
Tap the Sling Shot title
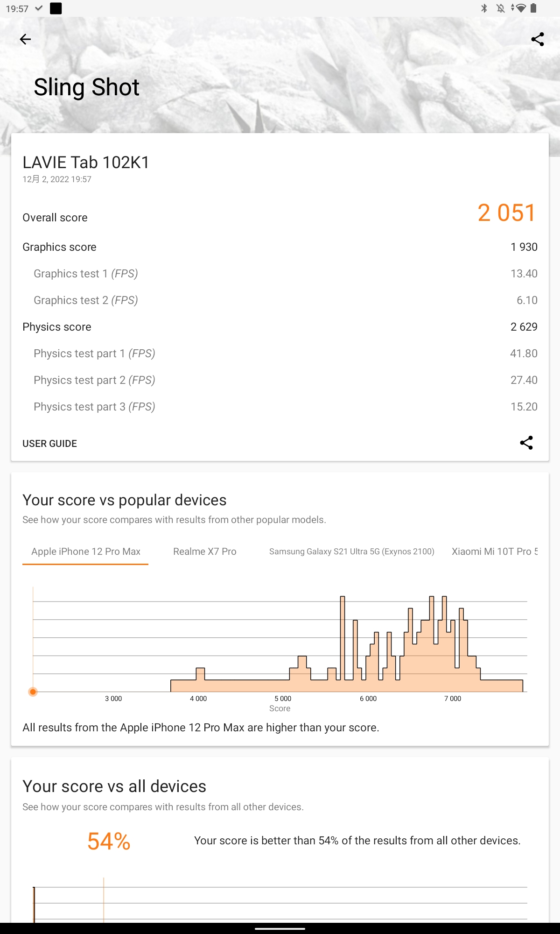tap(87, 87)
